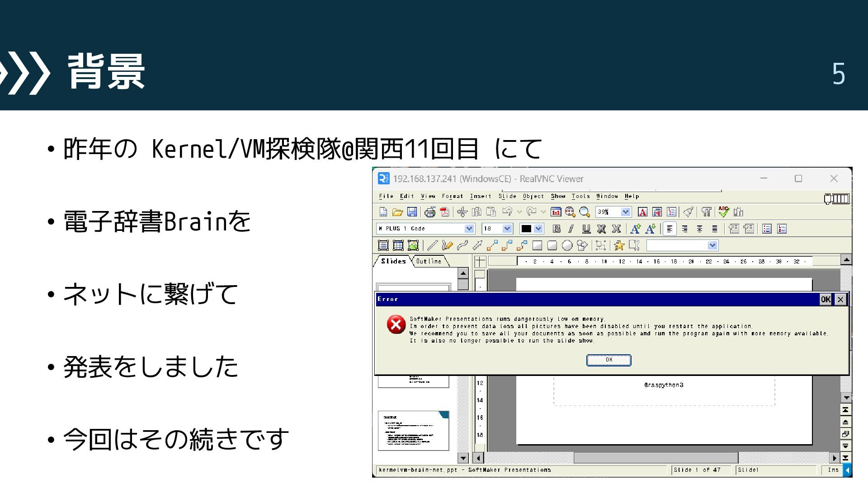
Task: Export to PDF using the PDF icon
Action: [445, 212]
